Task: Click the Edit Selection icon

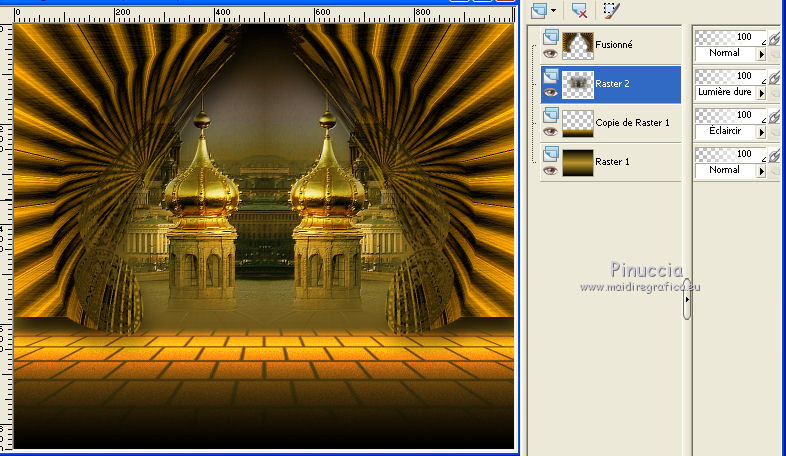Action: 611,10
